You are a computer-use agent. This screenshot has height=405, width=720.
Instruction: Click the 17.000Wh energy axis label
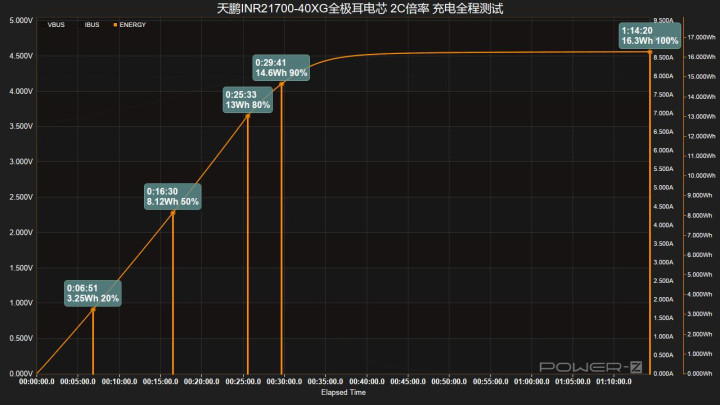701,37
